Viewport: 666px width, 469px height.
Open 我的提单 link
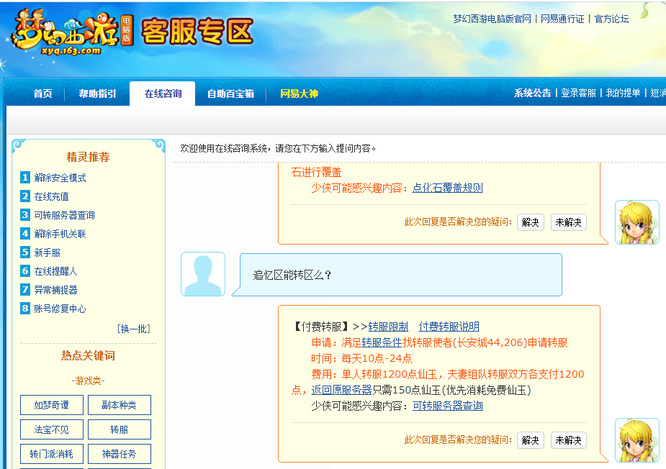(623, 93)
